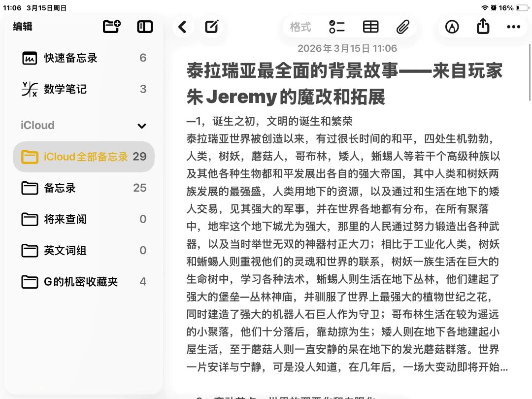Click the iCloud section header label

point(37,125)
